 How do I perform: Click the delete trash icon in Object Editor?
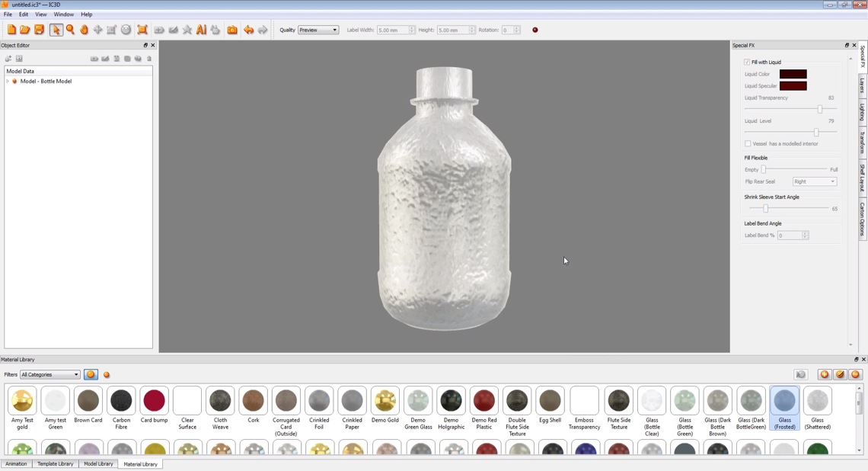(149, 58)
